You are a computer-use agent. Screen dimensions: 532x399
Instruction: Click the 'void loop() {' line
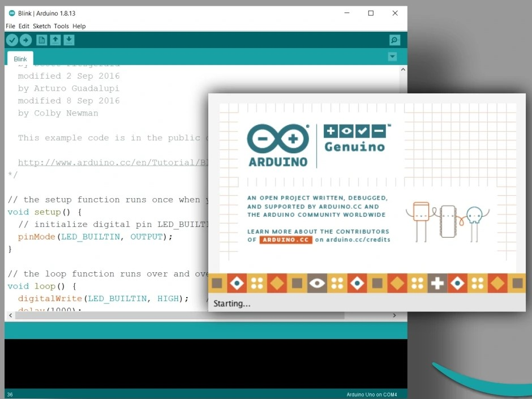coord(42,286)
